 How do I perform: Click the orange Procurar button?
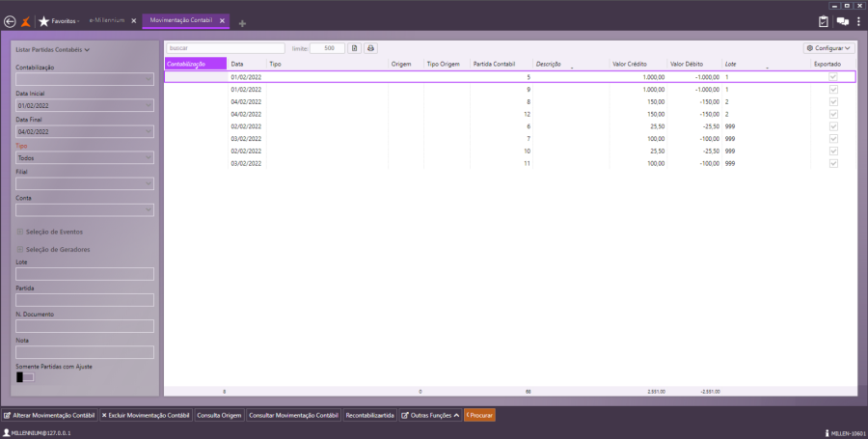[x=479, y=415]
